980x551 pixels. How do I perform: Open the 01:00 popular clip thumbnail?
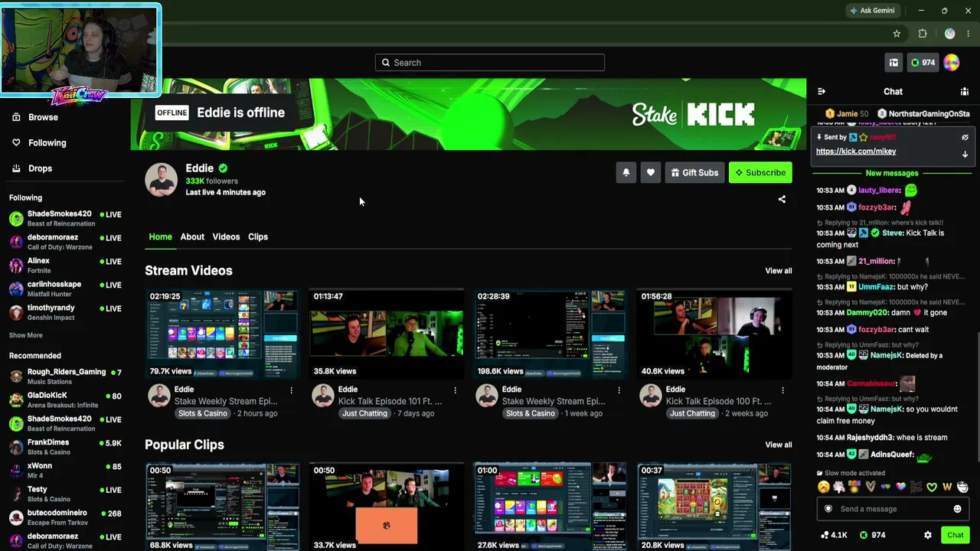[x=550, y=507]
